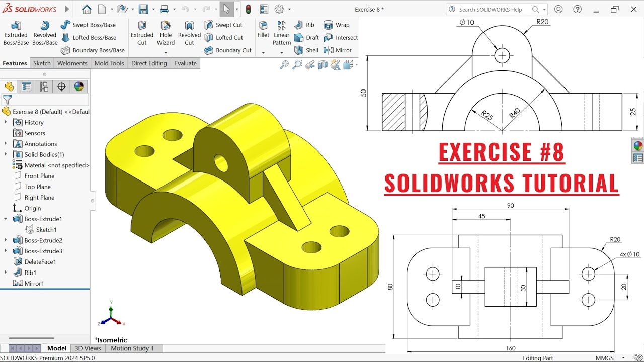Switch to the Motion Study 1 tab
Viewport: 644px width, 362px height.
pyautogui.click(x=132, y=348)
